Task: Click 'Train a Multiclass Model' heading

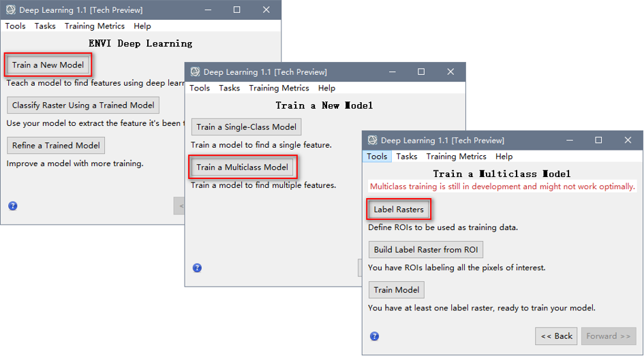Action: (502, 174)
